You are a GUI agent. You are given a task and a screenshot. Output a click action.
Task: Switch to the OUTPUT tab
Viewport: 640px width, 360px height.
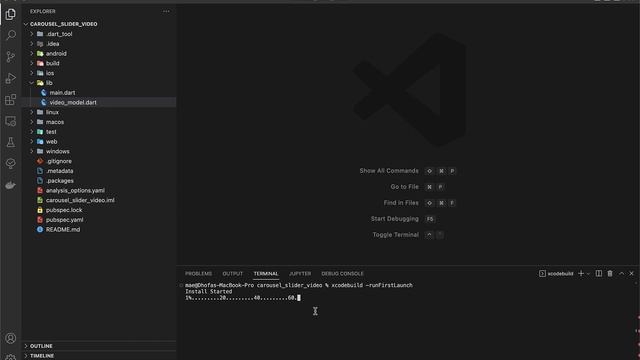coord(233,273)
